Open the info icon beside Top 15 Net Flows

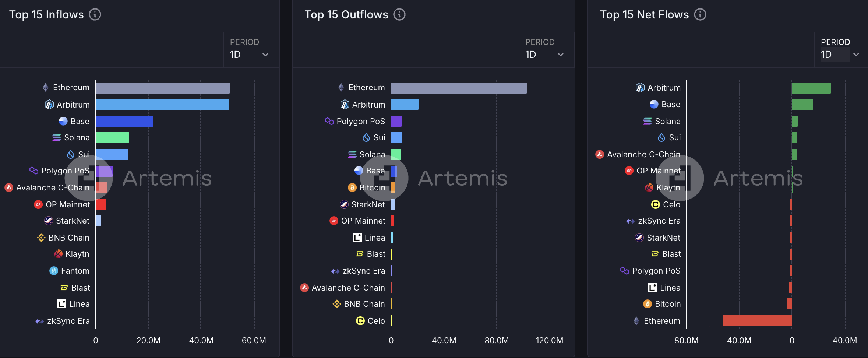pos(700,15)
